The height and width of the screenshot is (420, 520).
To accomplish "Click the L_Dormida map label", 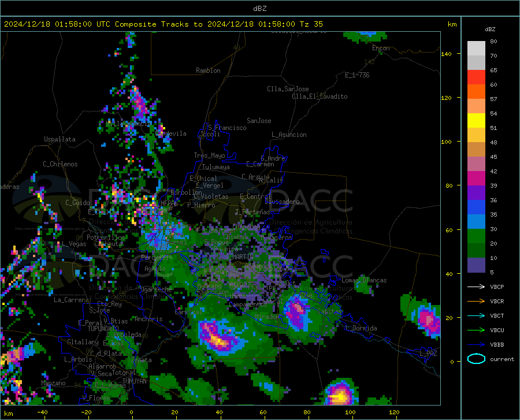I will coord(361,328).
